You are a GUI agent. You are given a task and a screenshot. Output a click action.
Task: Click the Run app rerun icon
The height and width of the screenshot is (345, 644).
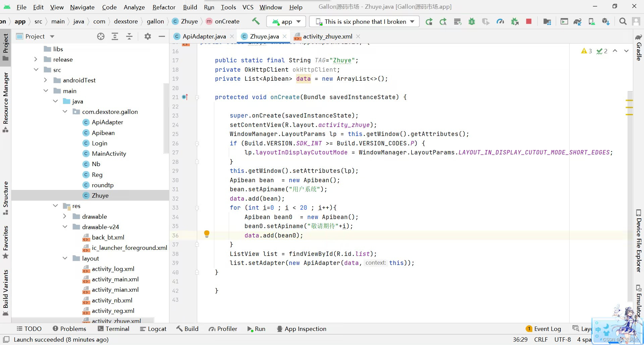[x=429, y=22]
